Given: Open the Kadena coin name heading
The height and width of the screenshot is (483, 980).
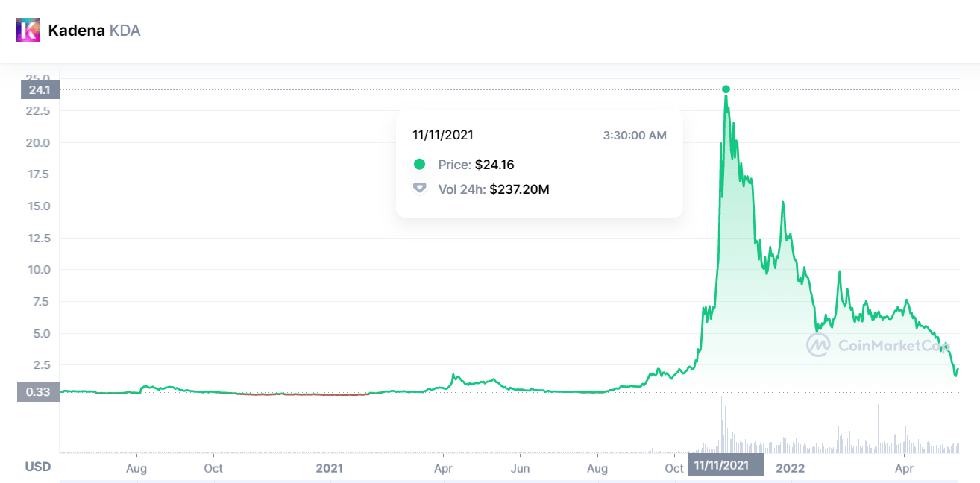Looking at the screenshot, I should pos(76,31).
